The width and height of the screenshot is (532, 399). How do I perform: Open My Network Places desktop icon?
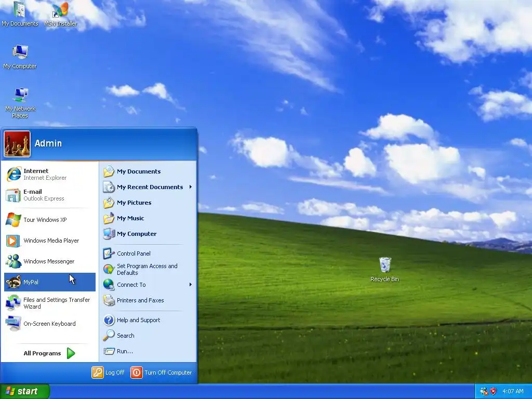(x=20, y=102)
